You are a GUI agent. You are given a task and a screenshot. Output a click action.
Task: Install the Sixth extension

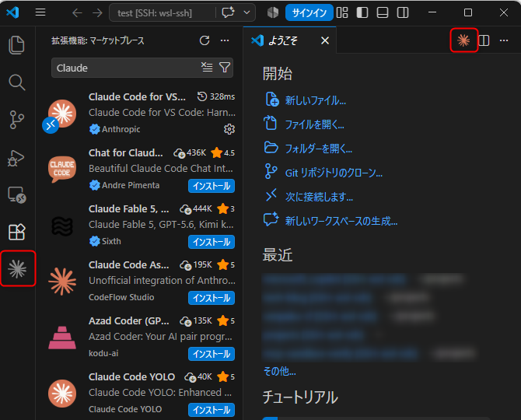(x=212, y=242)
